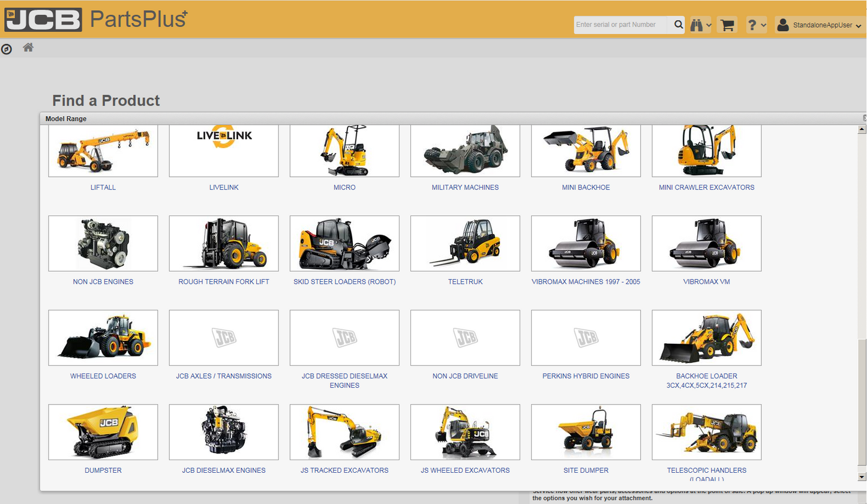Viewport: 867px width, 504px height.
Task: Open the shopping cart
Action: coord(727,25)
